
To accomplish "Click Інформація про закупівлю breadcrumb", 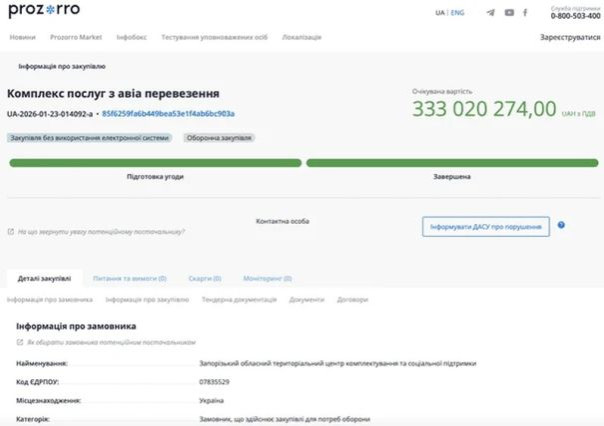I will pos(62,67).
